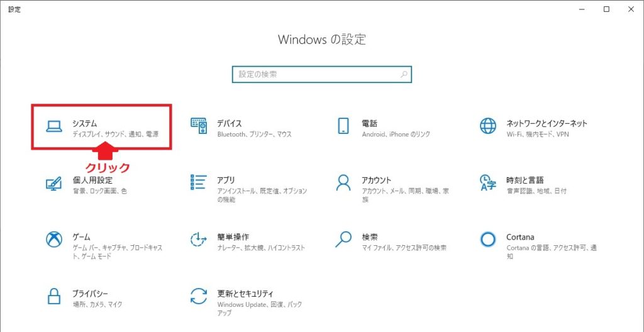Click the プライバシー heading
Image resolution: width=644 pixels, height=332 pixels.
(90, 294)
